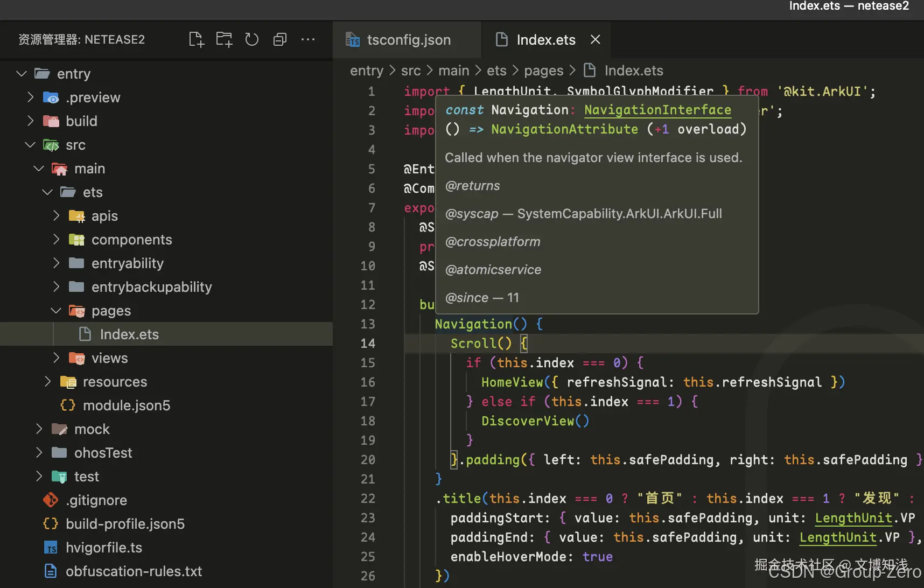Click the .gitignore git icon
The height and width of the screenshot is (588, 924).
coord(51,500)
